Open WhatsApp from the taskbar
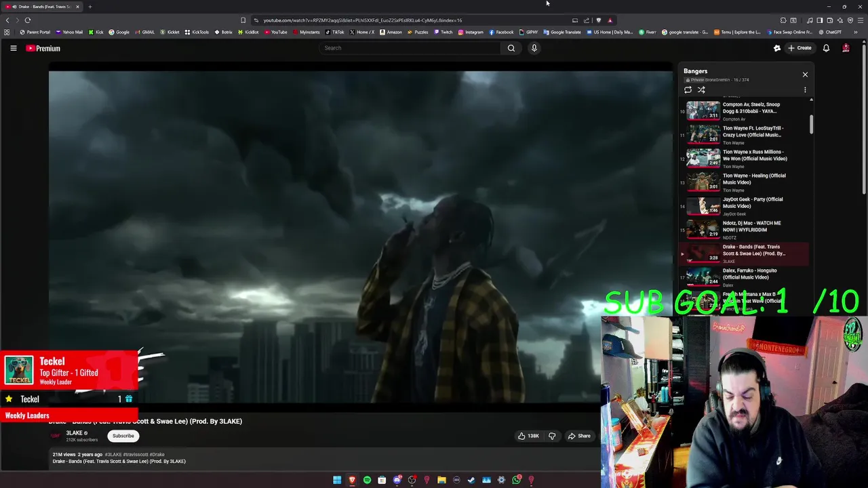 (516, 480)
